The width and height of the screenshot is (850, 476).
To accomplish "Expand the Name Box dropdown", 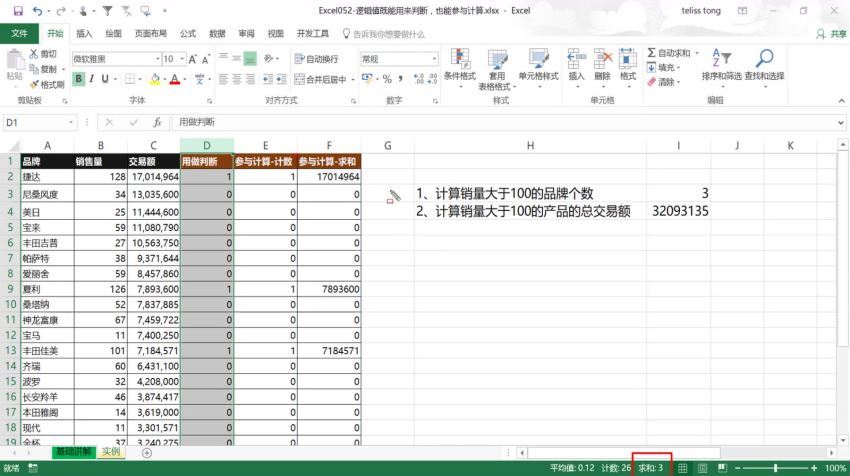I will coord(70,123).
